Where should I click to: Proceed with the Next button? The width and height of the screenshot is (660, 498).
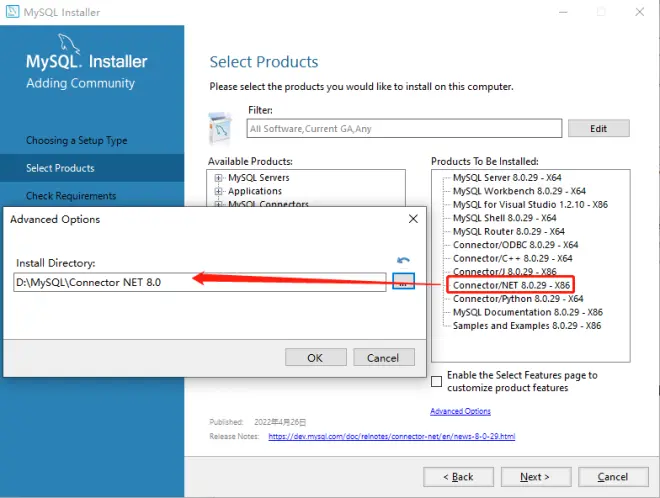click(536, 477)
